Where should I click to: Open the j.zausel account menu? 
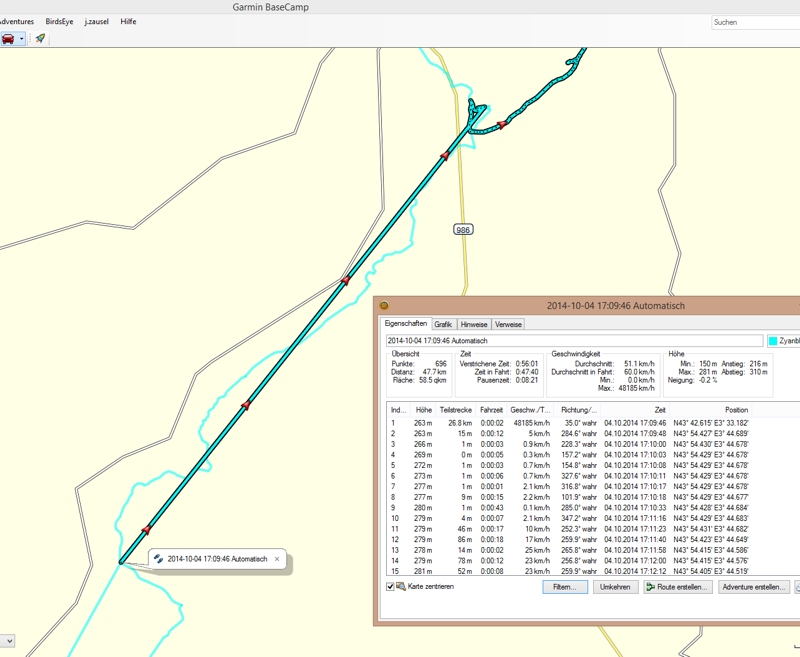(x=96, y=21)
